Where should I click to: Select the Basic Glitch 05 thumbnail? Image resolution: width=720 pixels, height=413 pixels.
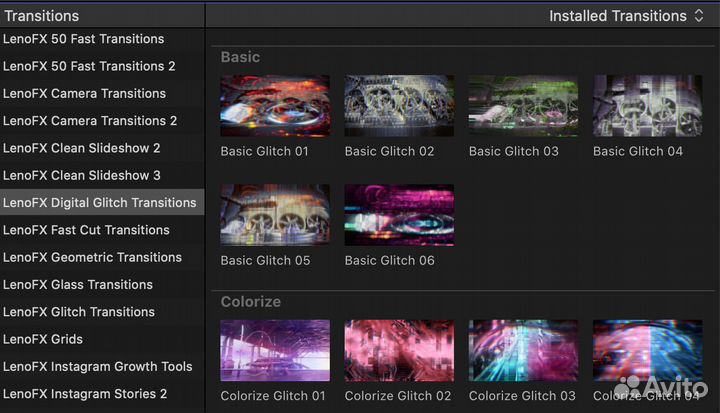tap(275, 215)
